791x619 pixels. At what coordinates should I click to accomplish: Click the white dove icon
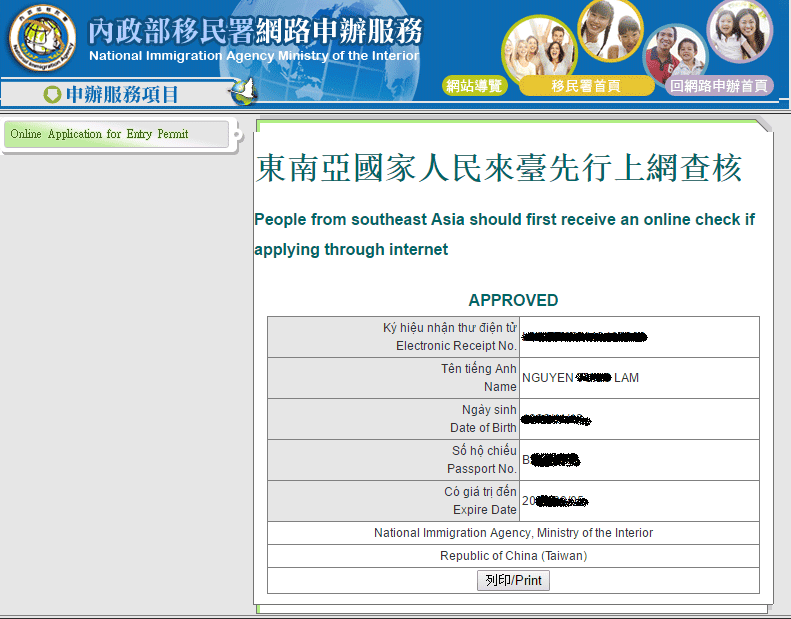(x=242, y=92)
